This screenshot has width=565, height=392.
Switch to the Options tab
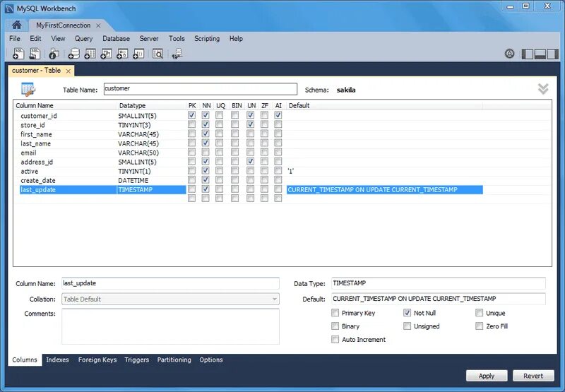(211, 360)
